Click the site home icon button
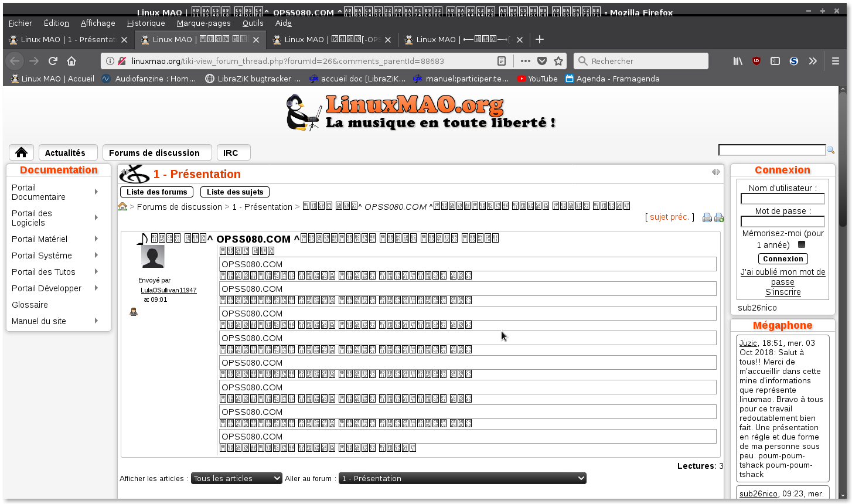Screen dimensions: 852x504 [22, 152]
